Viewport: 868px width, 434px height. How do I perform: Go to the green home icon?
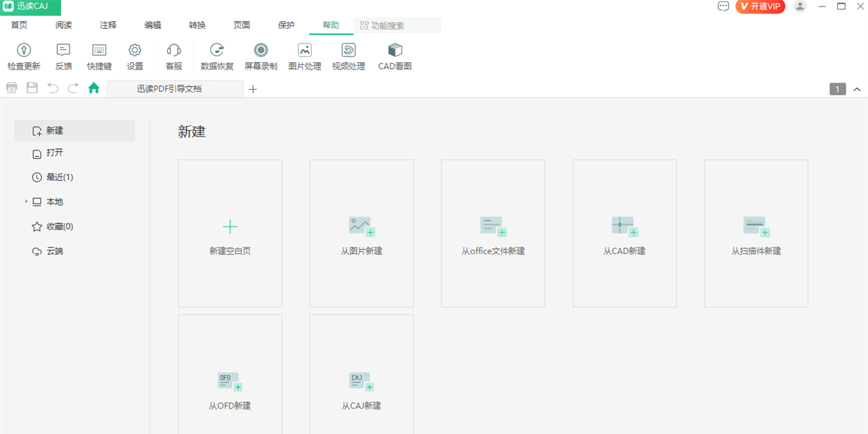[x=93, y=88]
